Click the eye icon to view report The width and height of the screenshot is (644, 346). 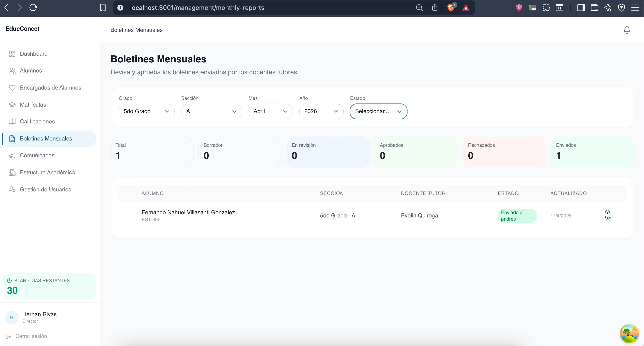[607, 212]
